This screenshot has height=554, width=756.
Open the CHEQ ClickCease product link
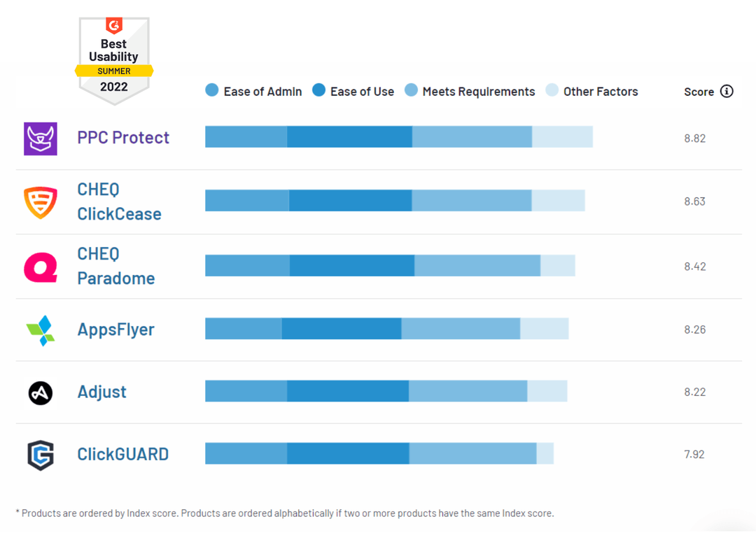119,202
